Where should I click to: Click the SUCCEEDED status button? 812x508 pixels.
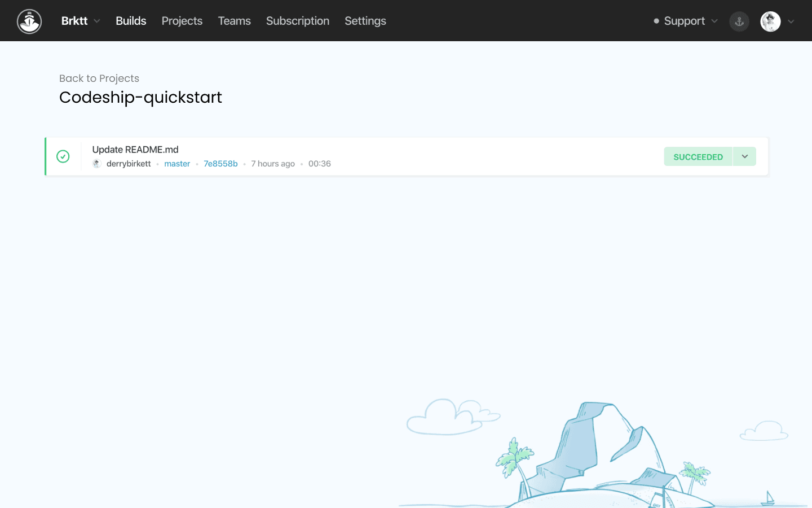point(698,156)
